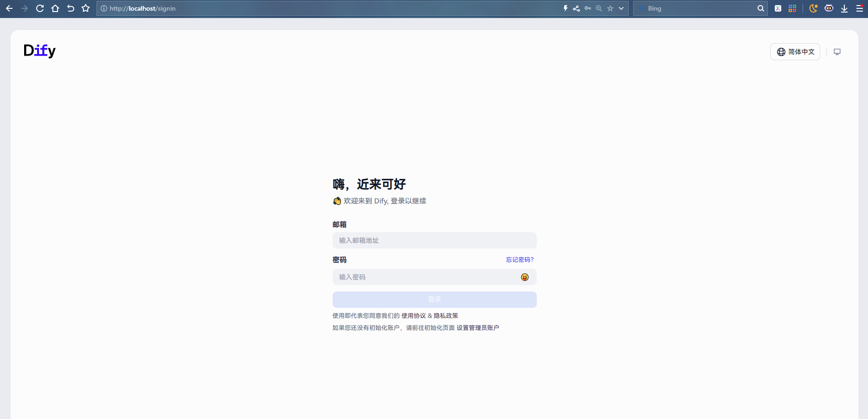
Task: Click the 登录 login button
Action: click(x=435, y=299)
